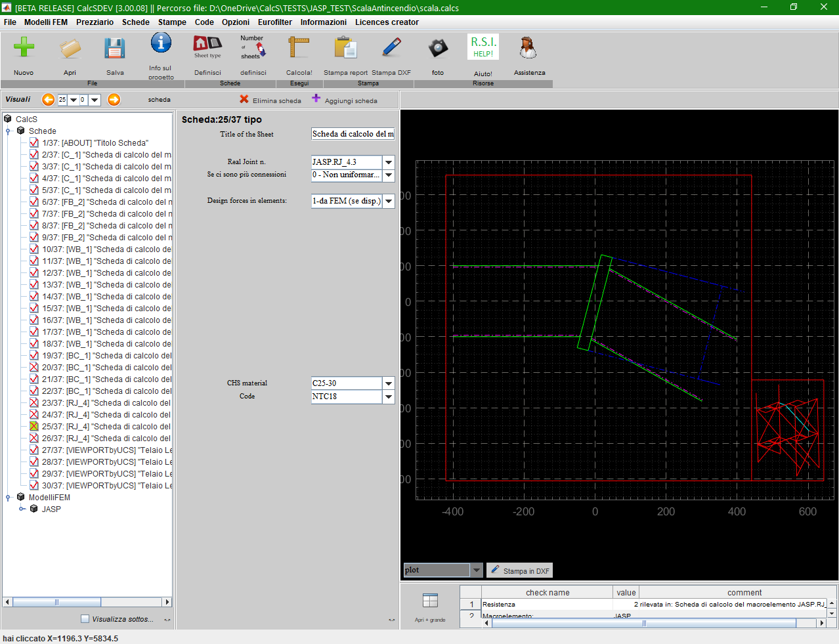
Task: Click results table scroll down arrow
Action: click(x=832, y=613)
